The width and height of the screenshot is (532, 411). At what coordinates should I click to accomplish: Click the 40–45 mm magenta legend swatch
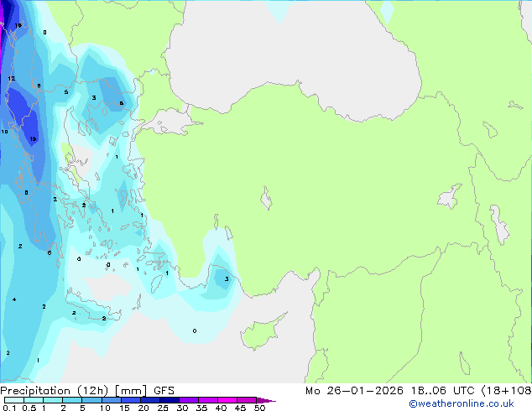click(x=227, y=400)
